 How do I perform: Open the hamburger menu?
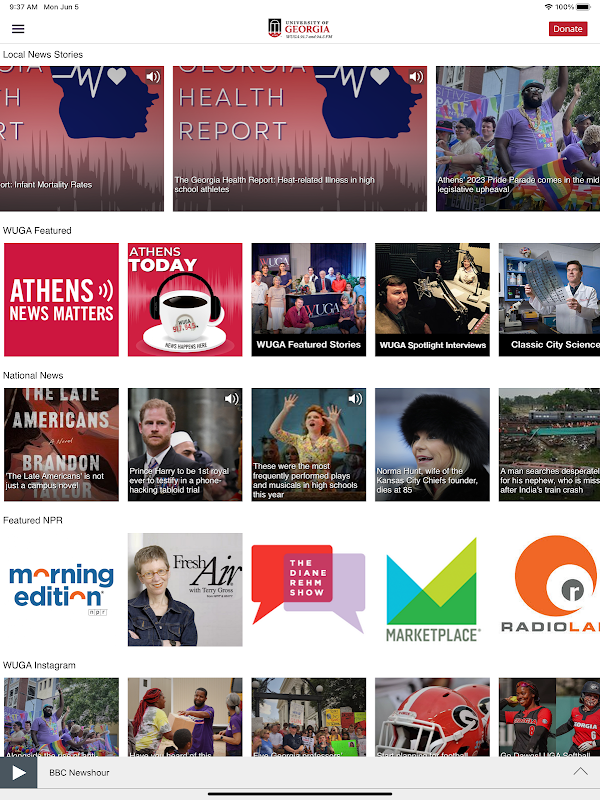[18, 29]
